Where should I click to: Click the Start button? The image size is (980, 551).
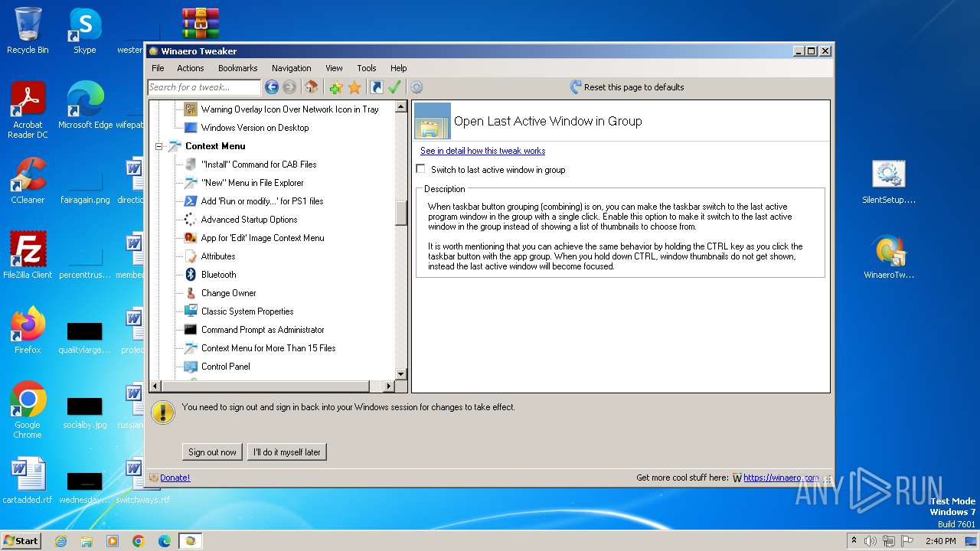coord(21,541)
